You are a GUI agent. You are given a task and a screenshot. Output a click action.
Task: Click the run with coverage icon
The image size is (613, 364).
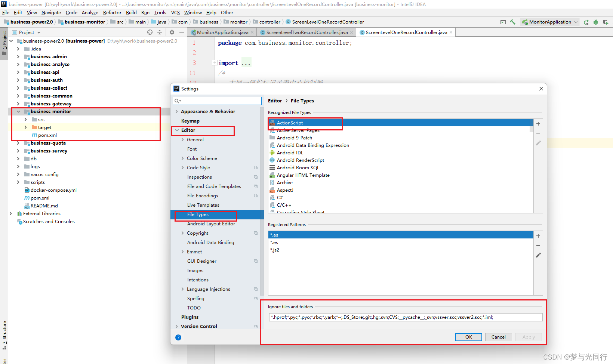pyautogui.click(x=606, y=22)
